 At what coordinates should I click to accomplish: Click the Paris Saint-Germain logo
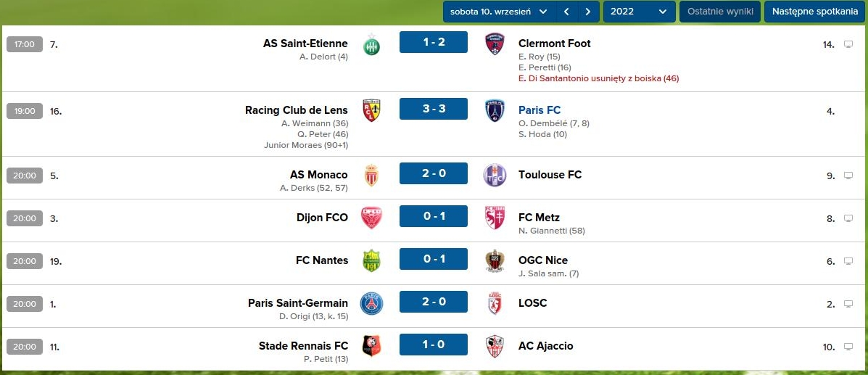[x=371, y=303]
